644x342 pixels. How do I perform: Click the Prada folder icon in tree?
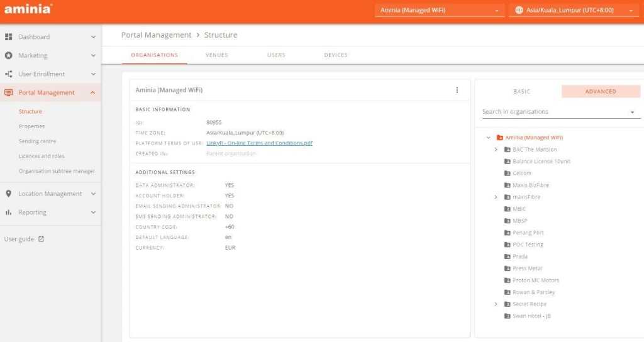coord(507,256)
